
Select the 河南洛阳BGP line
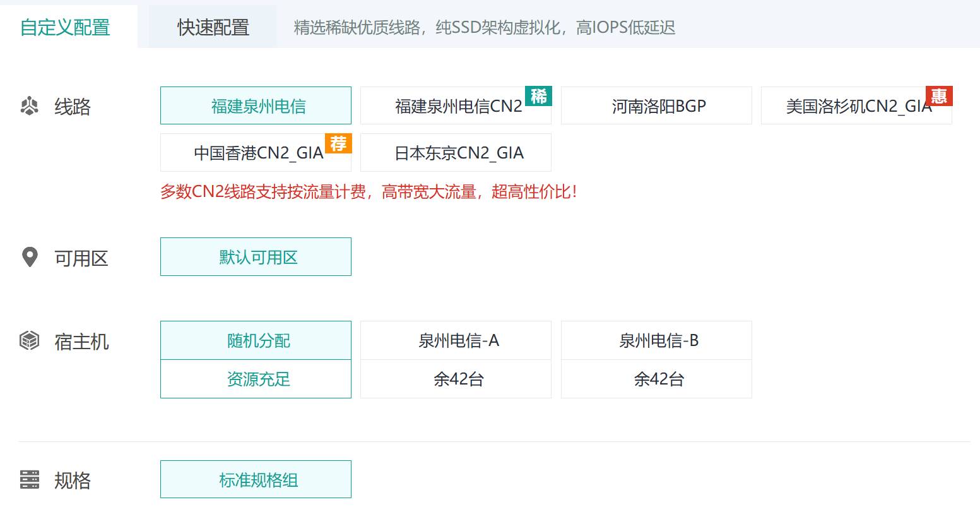click(656, 105)
